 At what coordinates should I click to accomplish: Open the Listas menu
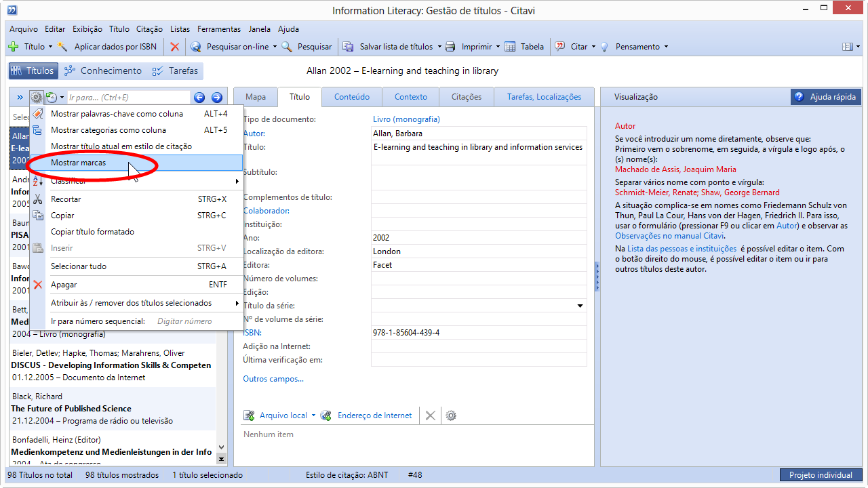[x=180, y=29]
